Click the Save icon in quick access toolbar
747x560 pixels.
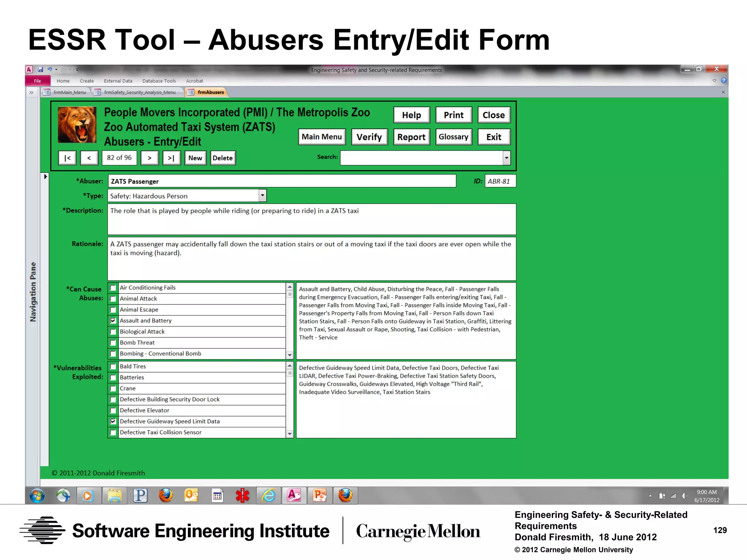[40, 69]
